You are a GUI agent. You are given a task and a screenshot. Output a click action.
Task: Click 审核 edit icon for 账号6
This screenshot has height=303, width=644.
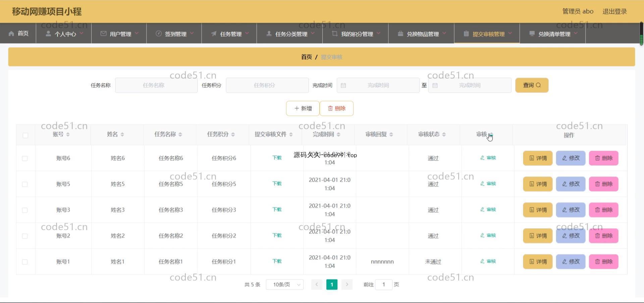(482, 158)
